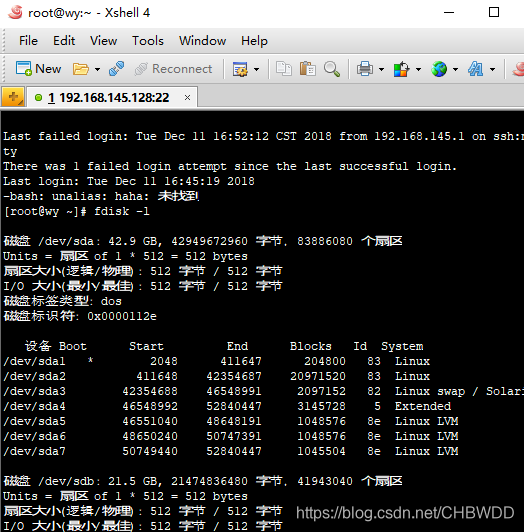
Task: Click the Find magnifier icon
Action: pos(332,69)
